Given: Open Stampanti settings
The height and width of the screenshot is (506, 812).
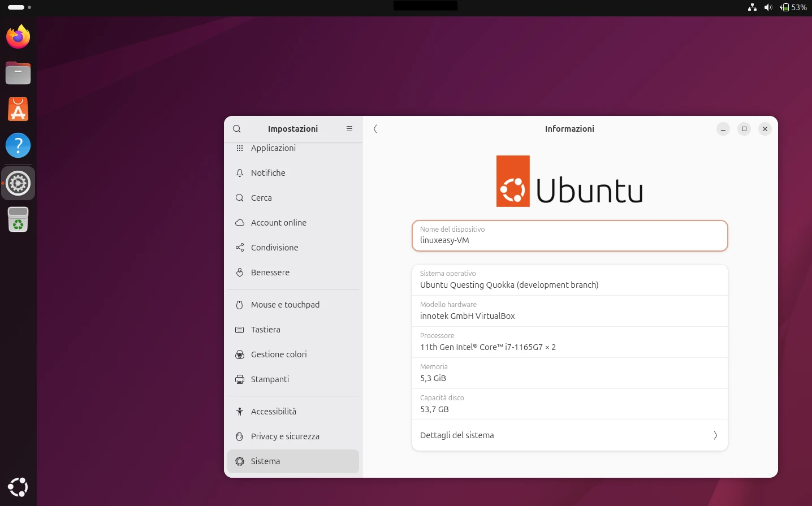Looking at the screenshot, I should 270,379.
